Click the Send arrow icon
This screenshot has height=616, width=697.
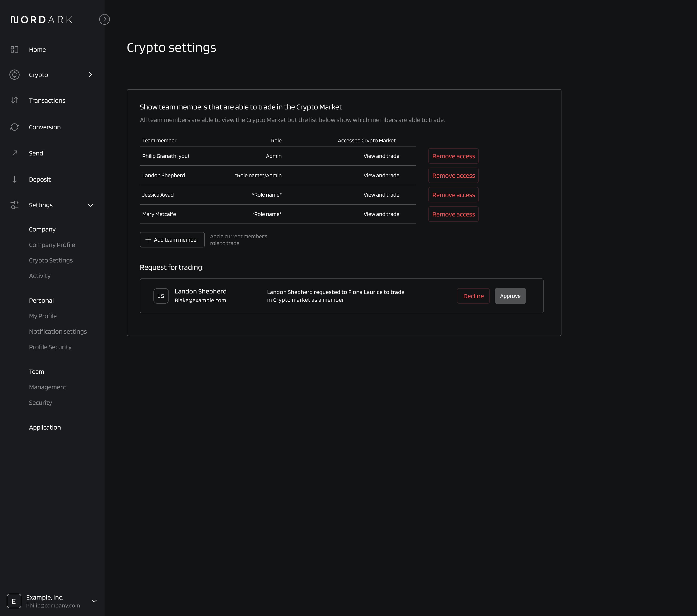click(14, 153)
